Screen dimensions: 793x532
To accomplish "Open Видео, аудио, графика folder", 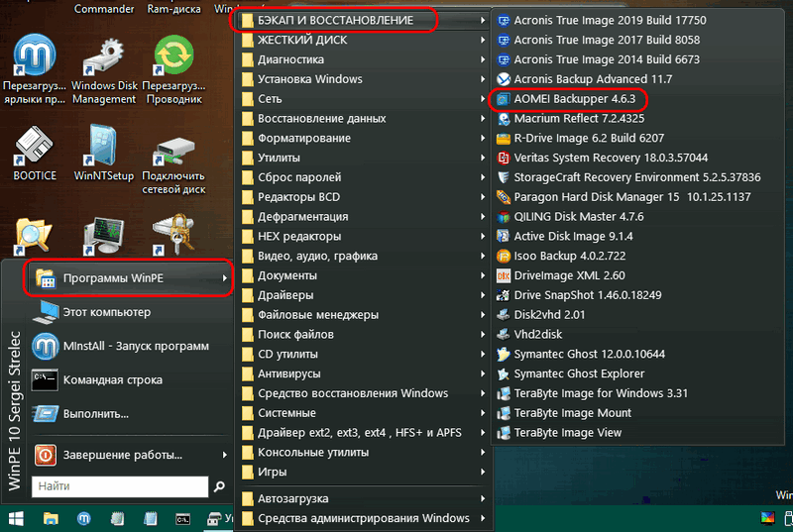I will pos(363,257).
